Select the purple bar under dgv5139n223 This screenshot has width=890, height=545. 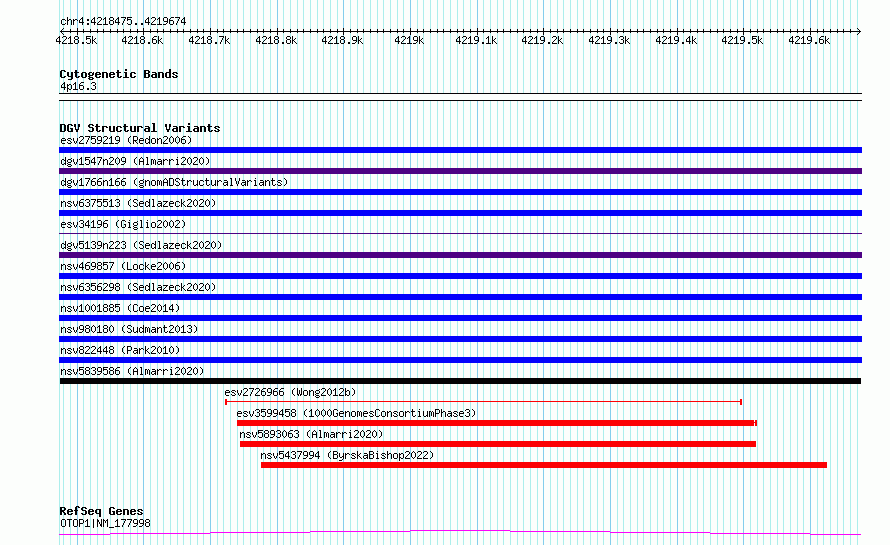[460, 255]
